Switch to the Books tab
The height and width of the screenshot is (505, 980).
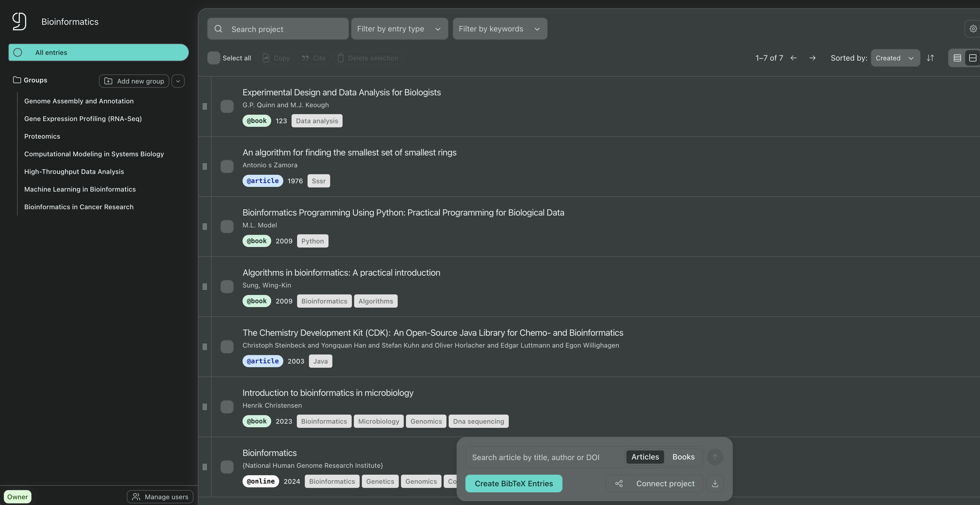click(683, 457)
